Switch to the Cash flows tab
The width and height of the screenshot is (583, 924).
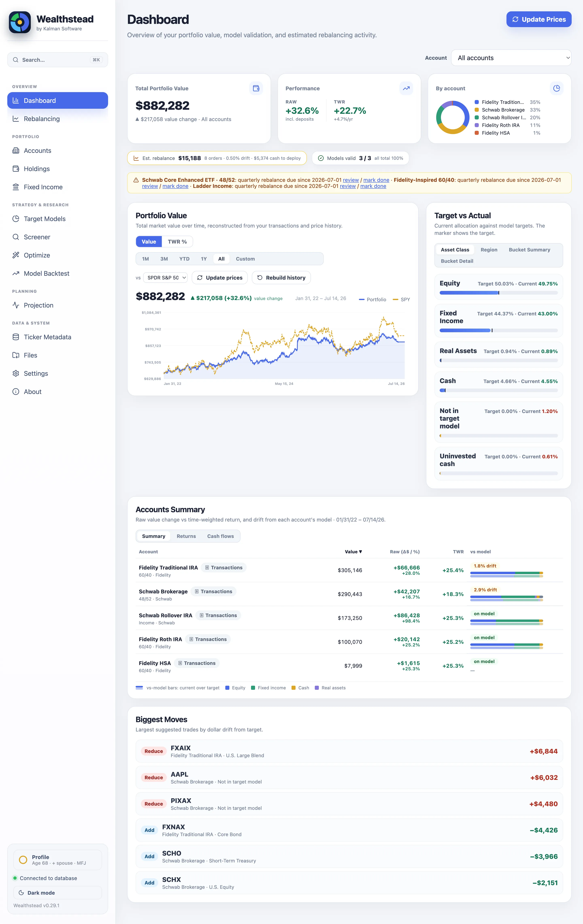coord(220,537)
